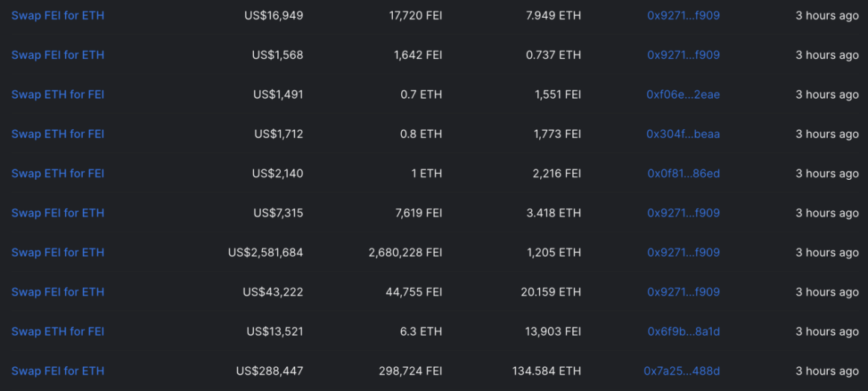
Task: Open address 0x9271...f909 in the 1,205 ETH row
Action: pos(683,252)
